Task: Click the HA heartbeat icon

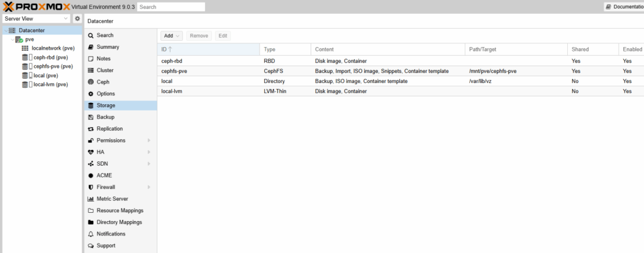Action: [x=91, y=152]
